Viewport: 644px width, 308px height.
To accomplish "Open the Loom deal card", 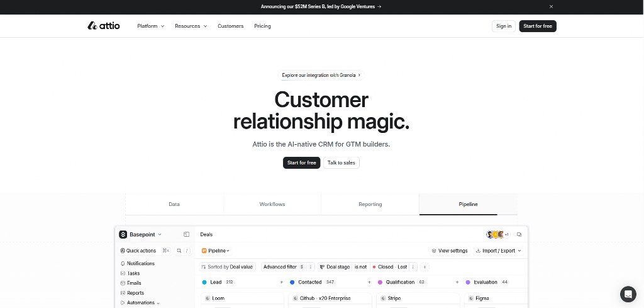I will 242,300.
